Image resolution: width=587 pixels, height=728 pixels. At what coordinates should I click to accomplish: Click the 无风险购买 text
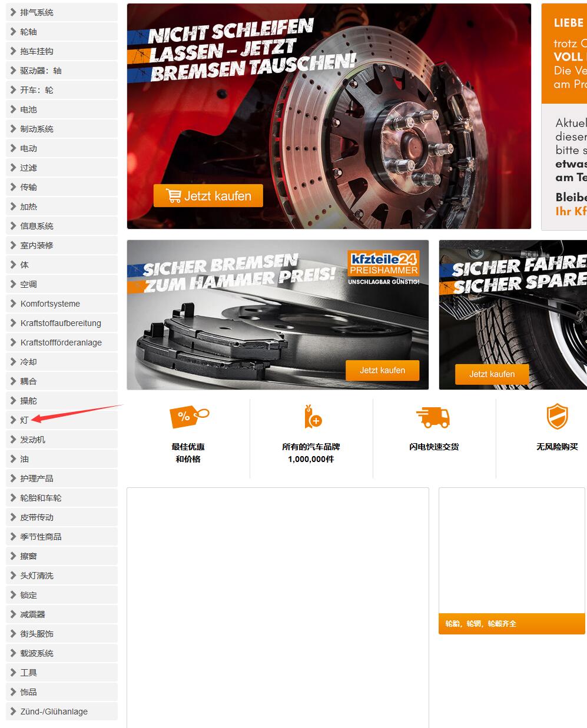[557, 447]
